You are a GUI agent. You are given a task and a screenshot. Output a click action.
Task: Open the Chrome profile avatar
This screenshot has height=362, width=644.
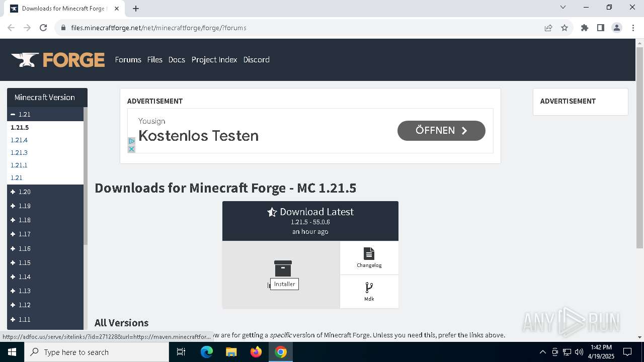(617, 28)
